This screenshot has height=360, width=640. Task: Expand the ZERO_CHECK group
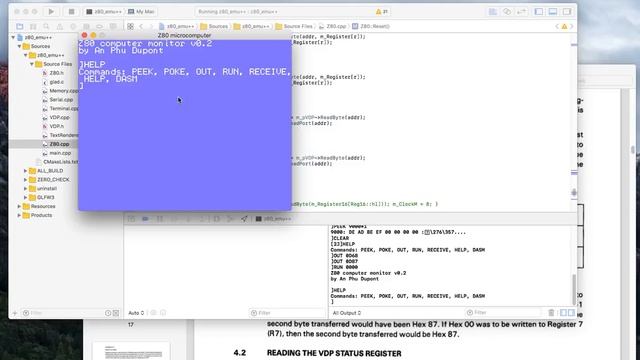pyautogui.click(x=25, y=180)
